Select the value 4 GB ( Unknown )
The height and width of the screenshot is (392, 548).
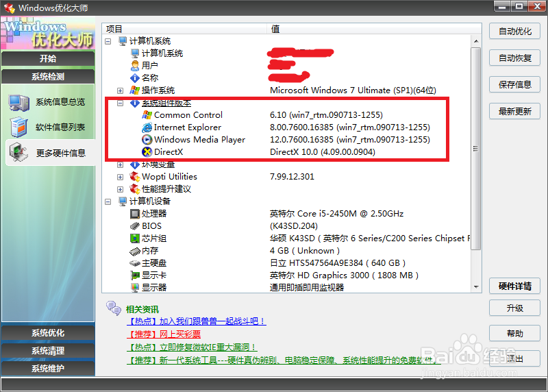coord(305,251)
